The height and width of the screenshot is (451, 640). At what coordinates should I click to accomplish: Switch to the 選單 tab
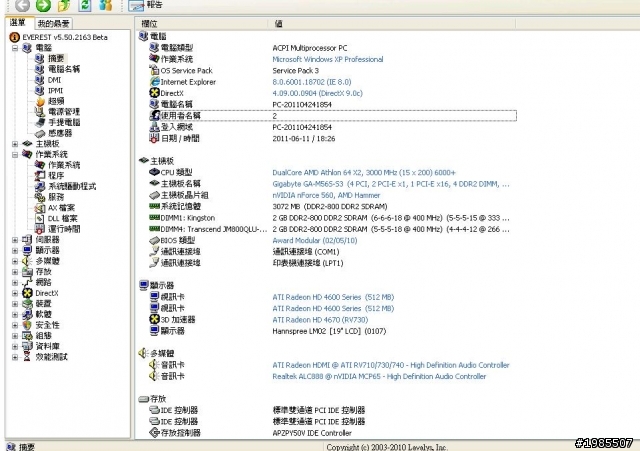tap(18, 23)
